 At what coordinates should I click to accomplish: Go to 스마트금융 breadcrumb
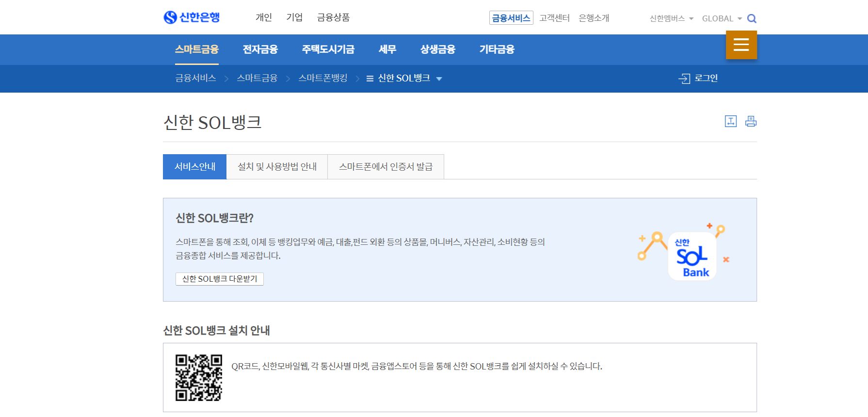[257, 78]
